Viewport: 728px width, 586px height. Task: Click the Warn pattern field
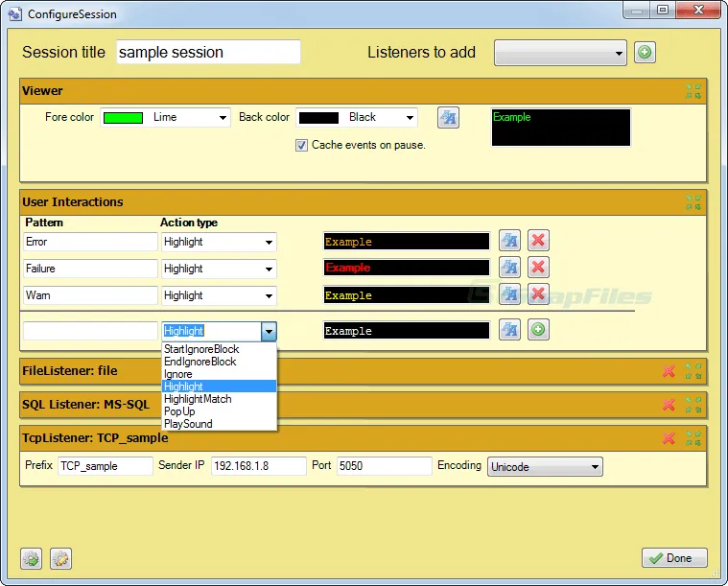tap(90, 295)
